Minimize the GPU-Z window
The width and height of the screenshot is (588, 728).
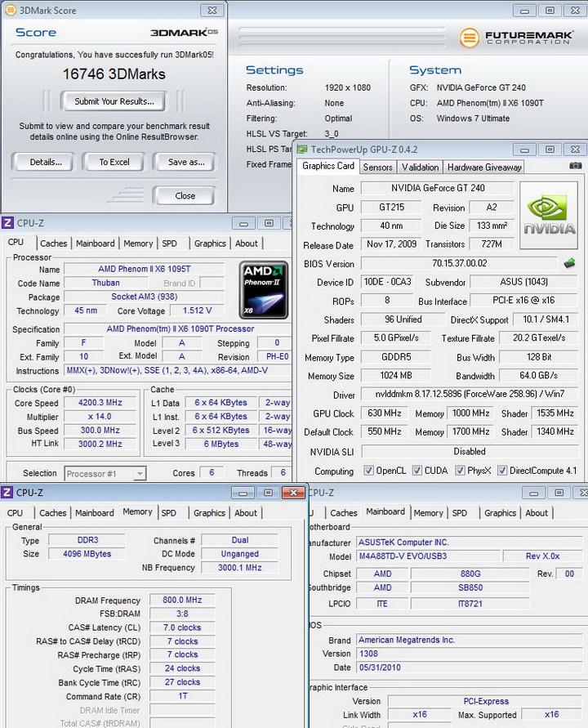pos(524,150)
